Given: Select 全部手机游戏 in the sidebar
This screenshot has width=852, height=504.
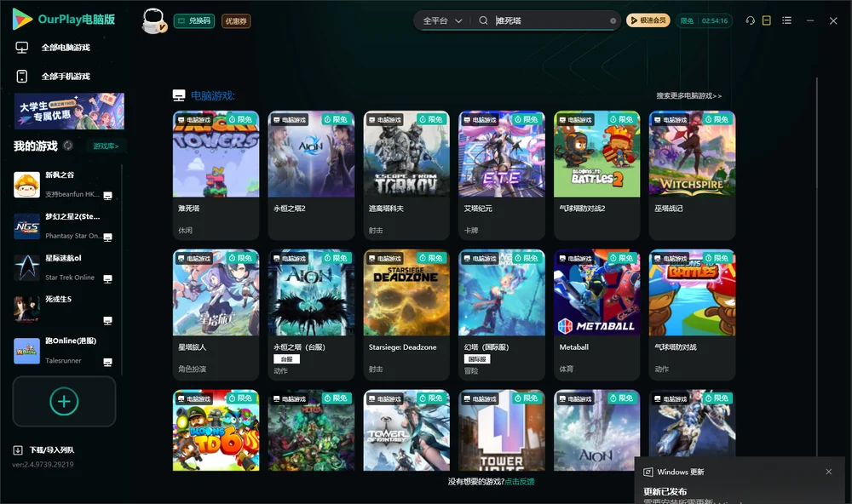Looking at the screenshot, I should click(x=66, y=77).
